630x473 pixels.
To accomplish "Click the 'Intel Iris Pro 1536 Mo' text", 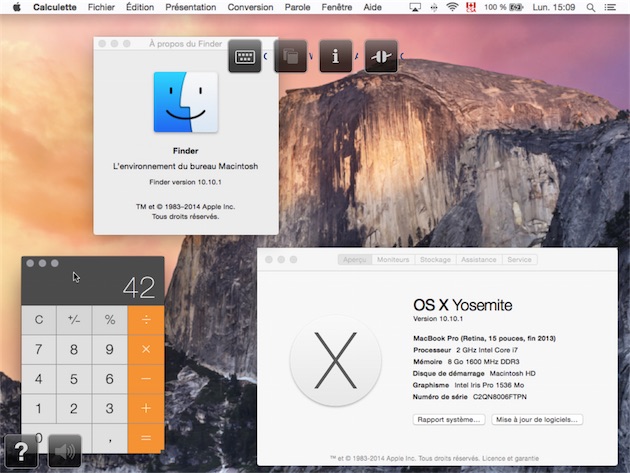I will 489,385.
